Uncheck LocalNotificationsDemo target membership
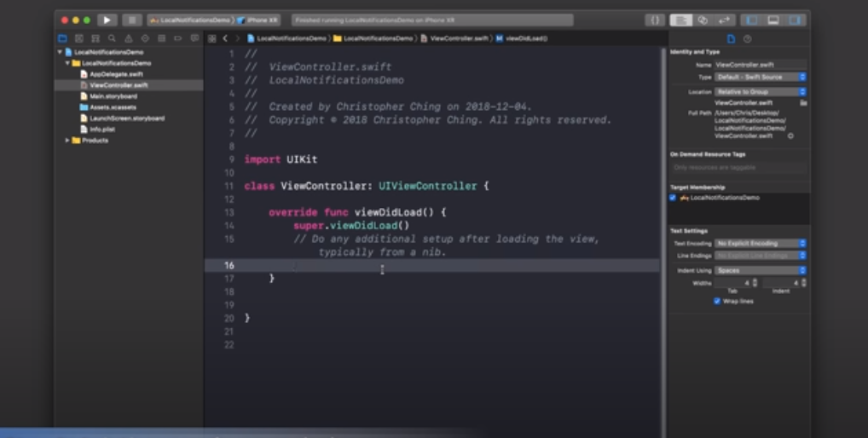Image resolution: width=868 pixels, height=438 pixels. pyautogui.click(x=673, y=198)
